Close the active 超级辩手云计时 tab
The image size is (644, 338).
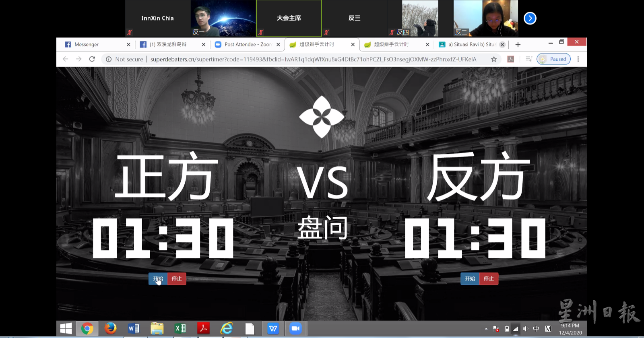(353, 45)
